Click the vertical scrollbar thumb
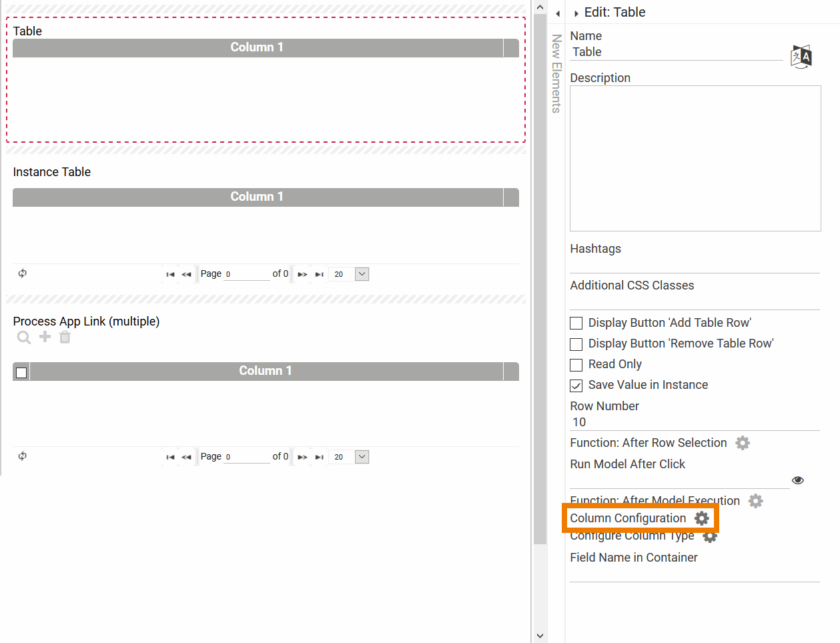This screenshot has width=840, height=643. click(x=540, y=280)
